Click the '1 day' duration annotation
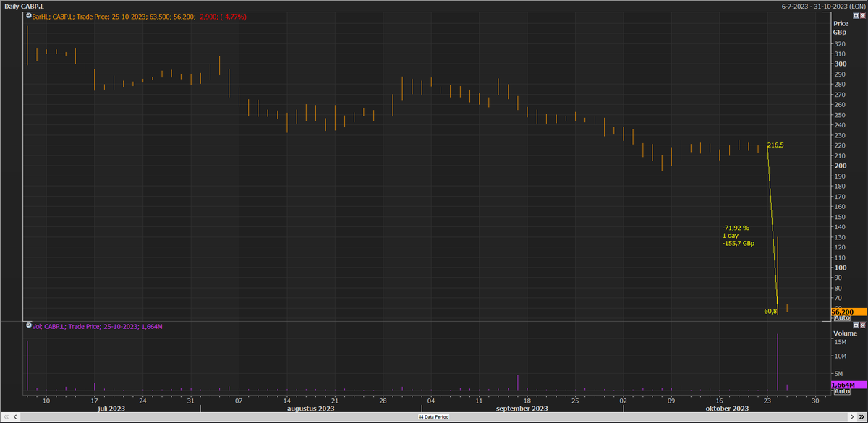868x423 pixels. pos(730,236)
